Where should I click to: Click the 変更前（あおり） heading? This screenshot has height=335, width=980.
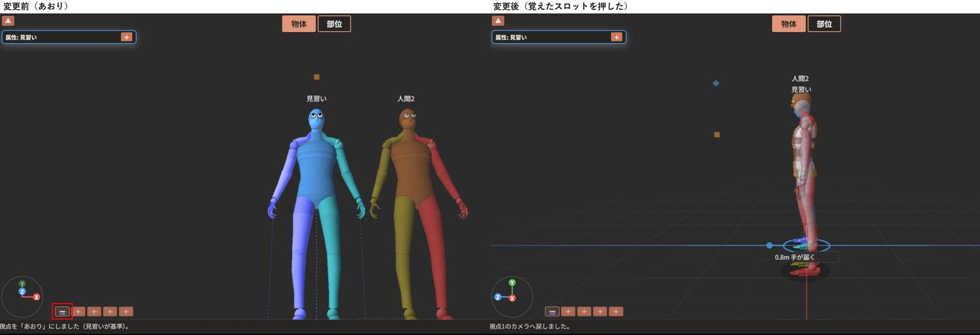point(36,6)
